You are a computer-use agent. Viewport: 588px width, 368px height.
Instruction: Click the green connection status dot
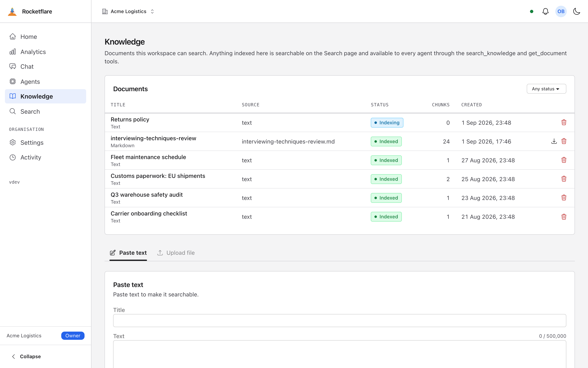[532, 11]
